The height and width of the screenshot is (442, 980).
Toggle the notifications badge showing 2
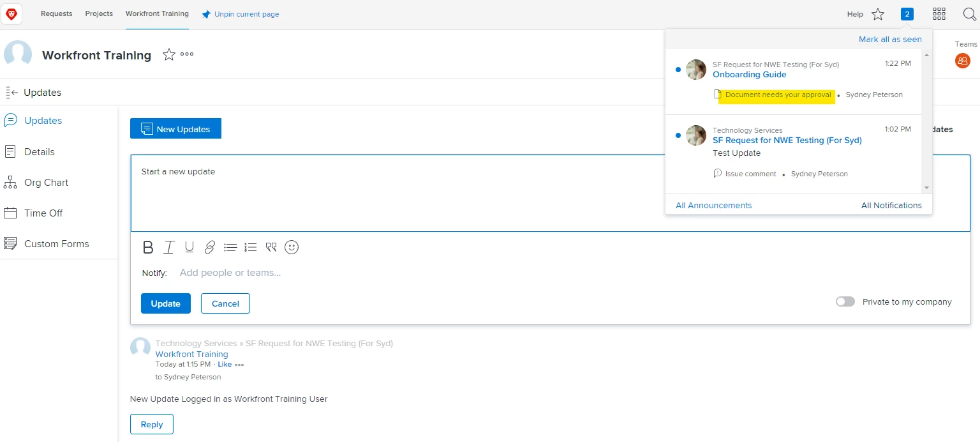click(x=907, y=14)
